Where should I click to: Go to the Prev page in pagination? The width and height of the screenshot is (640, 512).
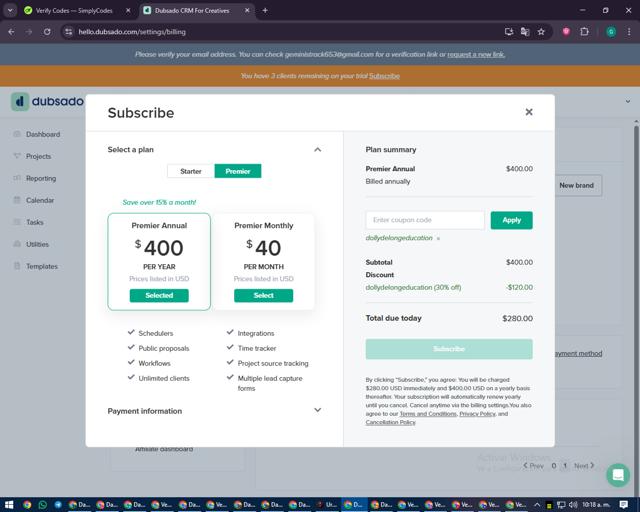533,466
